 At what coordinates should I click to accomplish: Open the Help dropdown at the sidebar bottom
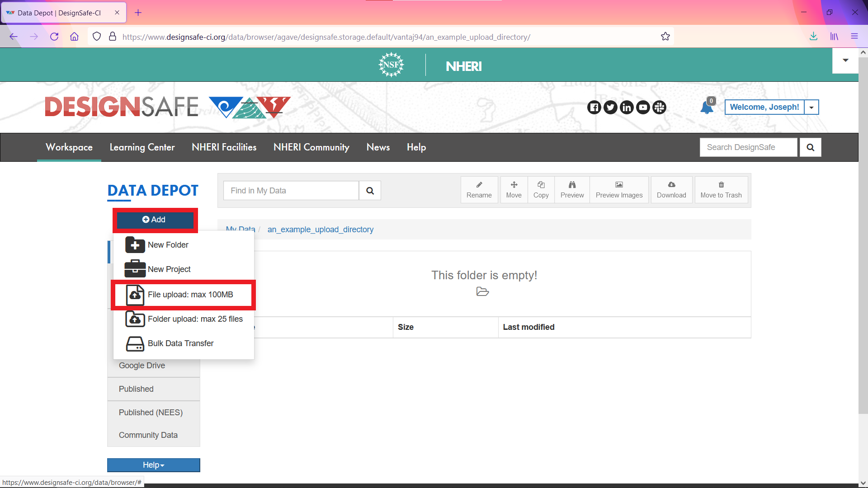tap(153, 465)
